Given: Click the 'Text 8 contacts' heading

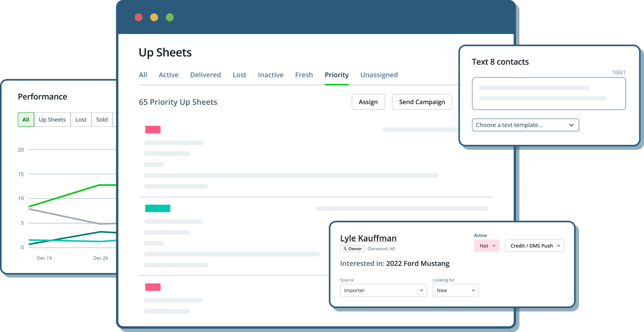Looking at the screenshot, I should [500, 62].
